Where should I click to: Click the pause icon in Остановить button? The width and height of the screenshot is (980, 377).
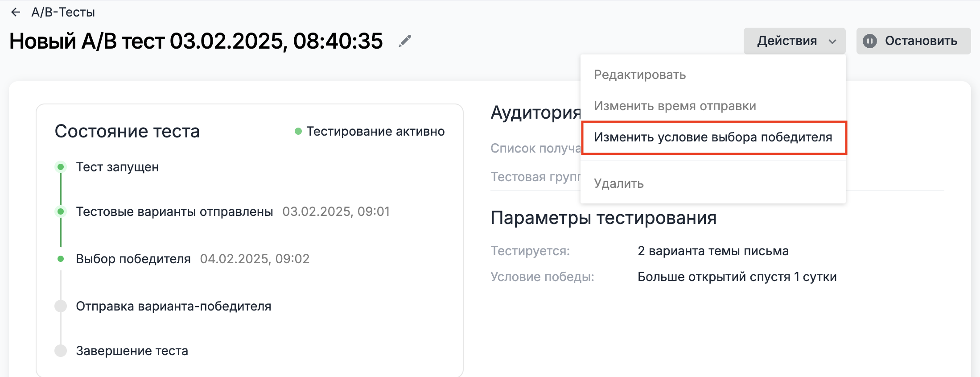click(x=869, y=41)
